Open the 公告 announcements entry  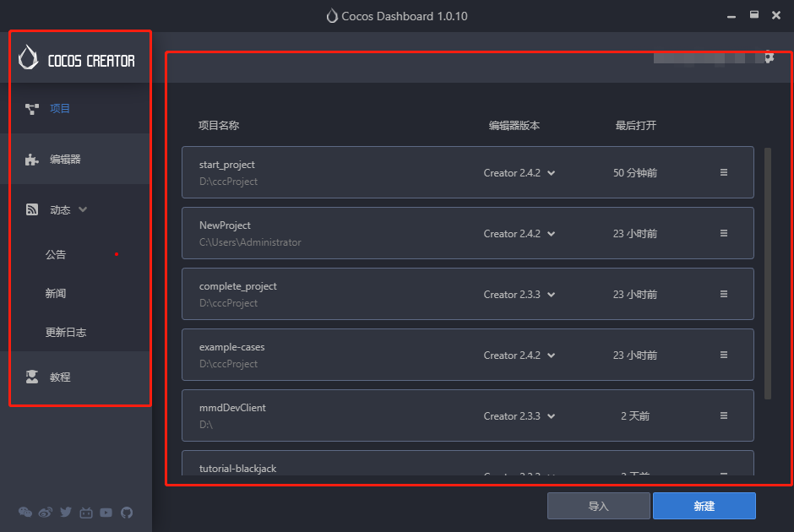[x=56, y=255]
